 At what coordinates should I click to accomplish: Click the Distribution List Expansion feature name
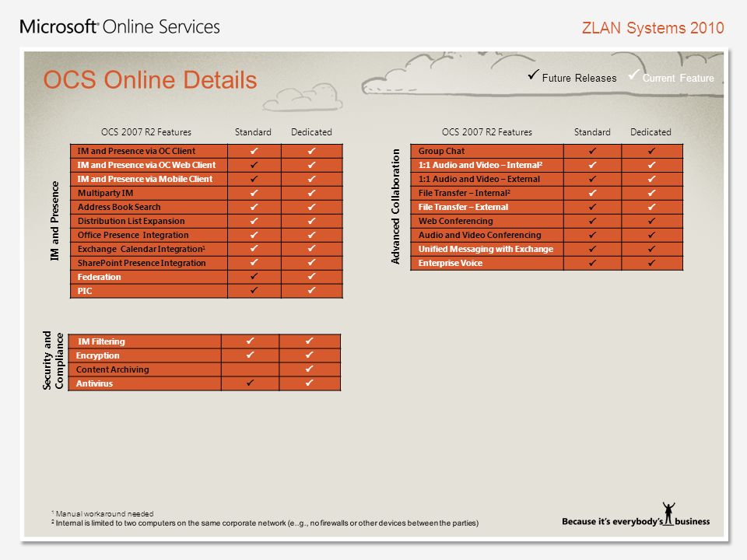131,221
